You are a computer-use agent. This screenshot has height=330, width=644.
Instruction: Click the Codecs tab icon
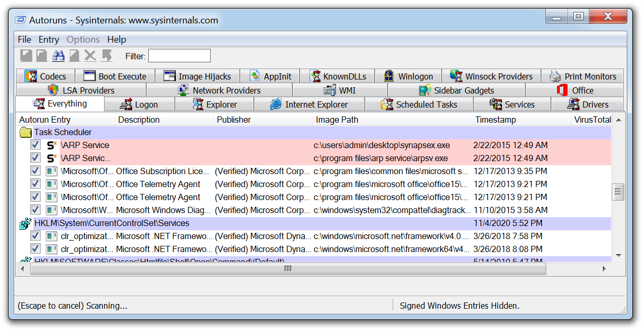tap(31, 76)
